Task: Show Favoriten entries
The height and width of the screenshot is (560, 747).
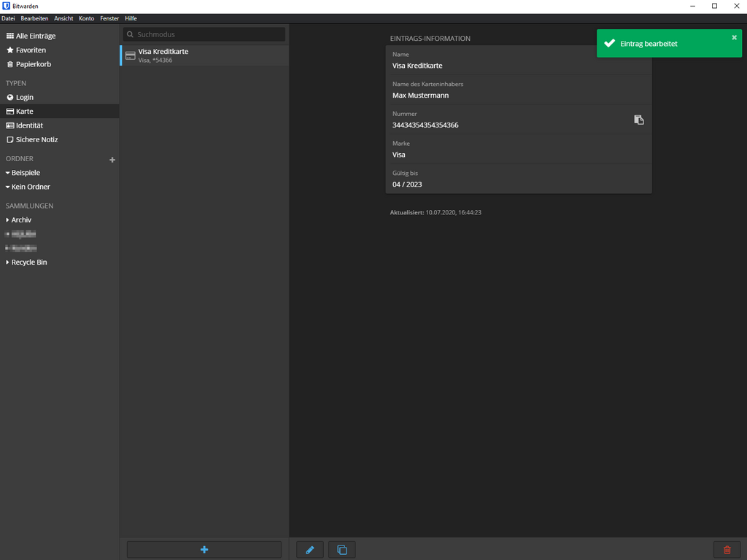Action: 26,50
